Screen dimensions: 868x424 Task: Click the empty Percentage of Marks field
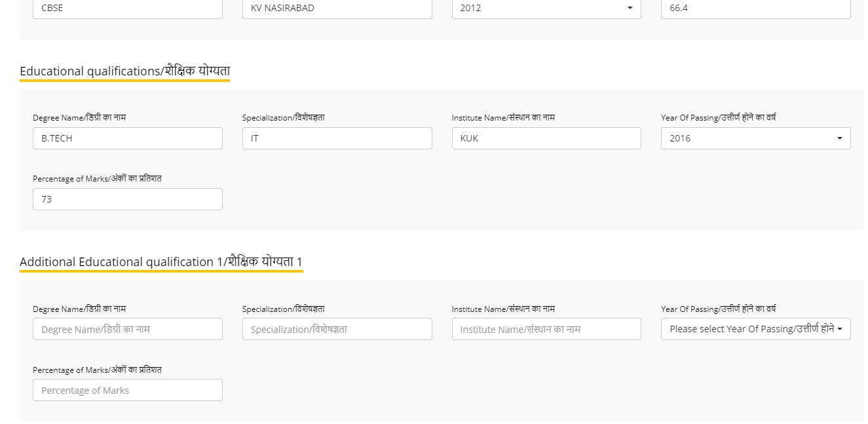(x=127, y=390)
